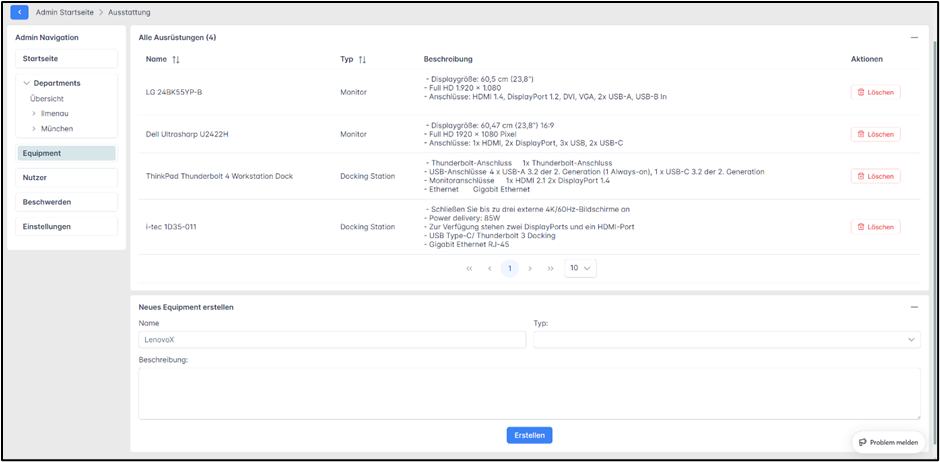The height and width of the screenshot is (462, 940).
Task: Click the Beschreibung column header
Action: click(x=448, y=59)
